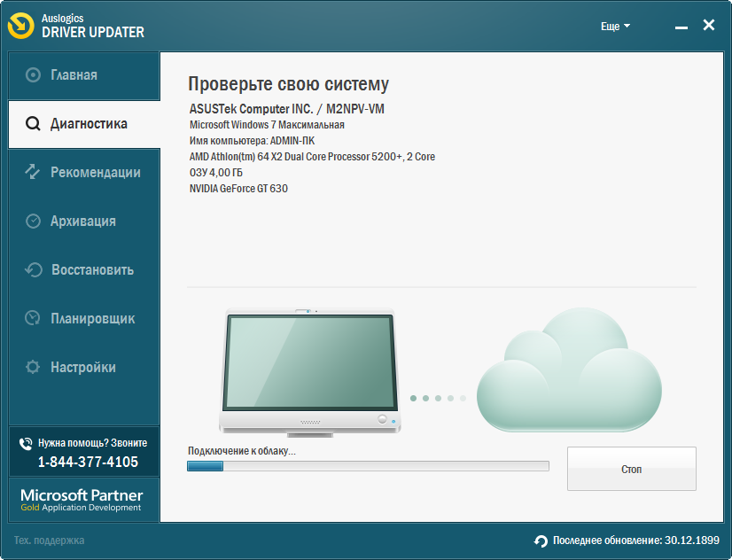This screenshot has width=732, height=560.
Task: Click the Главная target icon in the sidebar
Action: point(34,75)
